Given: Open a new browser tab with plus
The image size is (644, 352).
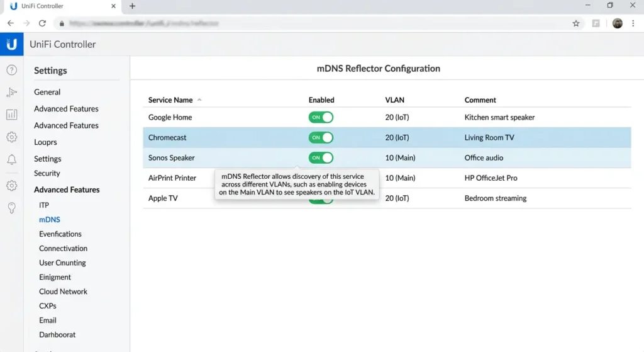Looking at the screenshot, I should point(132,6).
